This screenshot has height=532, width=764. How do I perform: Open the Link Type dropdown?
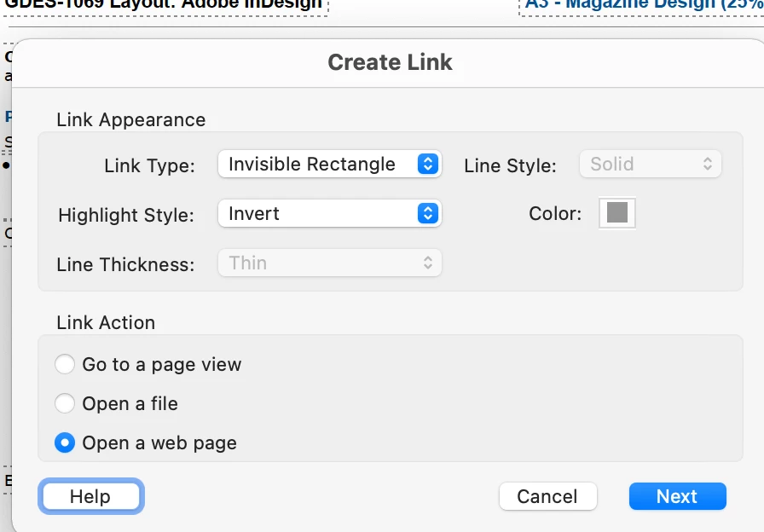[x=329, y=165]
